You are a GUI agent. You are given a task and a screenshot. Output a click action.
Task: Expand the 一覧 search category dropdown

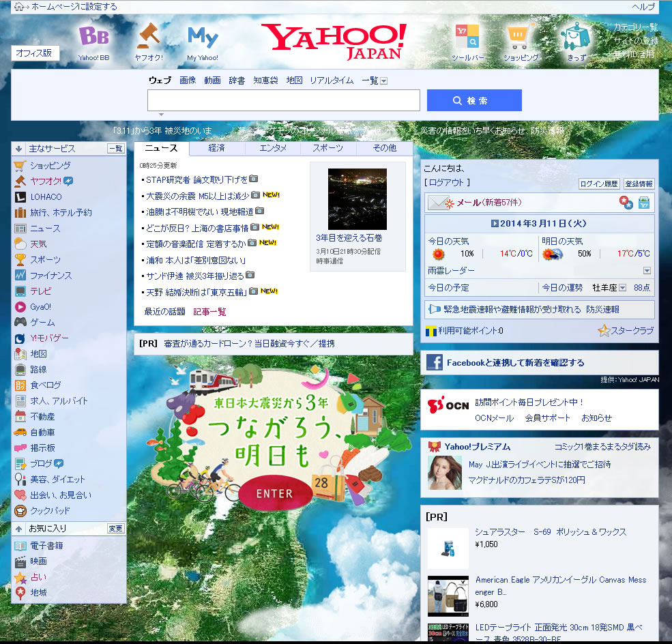pyautogui.click(x=383, y=81)
